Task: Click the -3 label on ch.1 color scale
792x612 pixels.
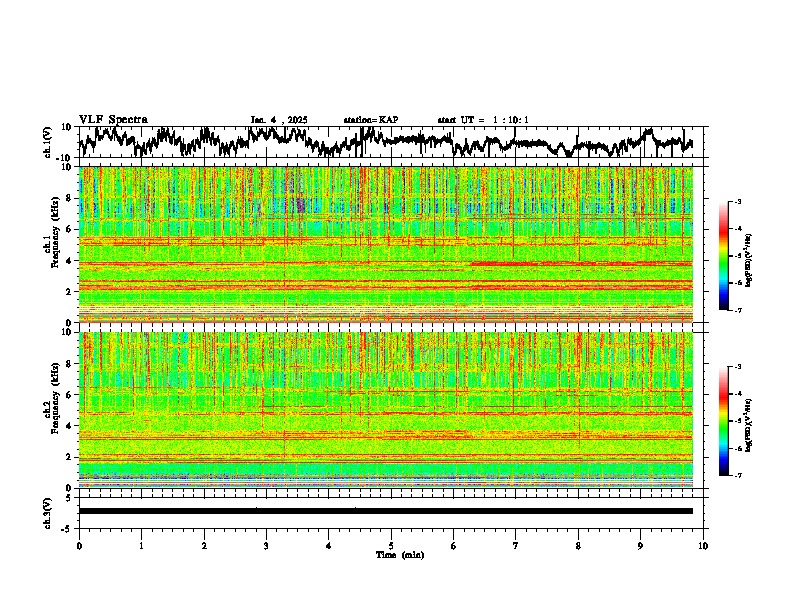Action: [738, 201]
